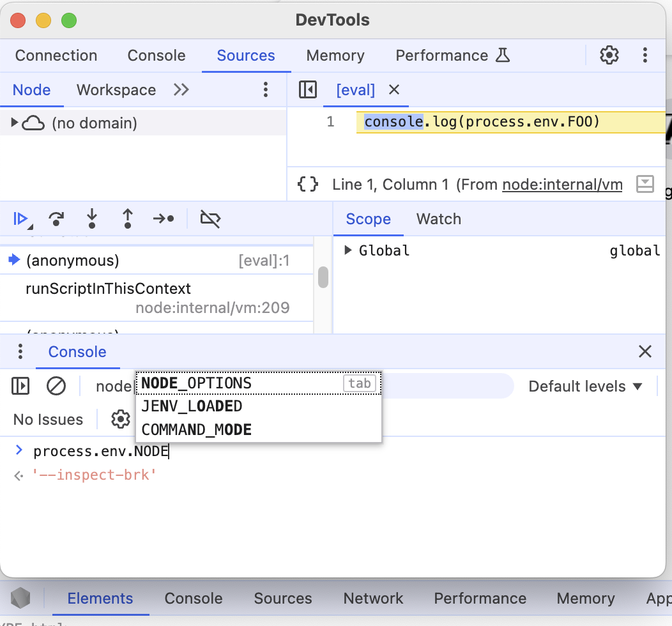Step out of current function
Viewport: 672px width, 626px height.
click(128, 219)
